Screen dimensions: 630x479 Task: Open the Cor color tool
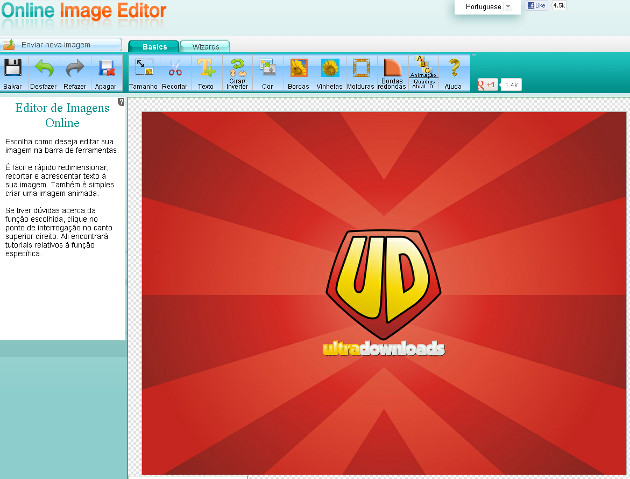pos(268,73)
